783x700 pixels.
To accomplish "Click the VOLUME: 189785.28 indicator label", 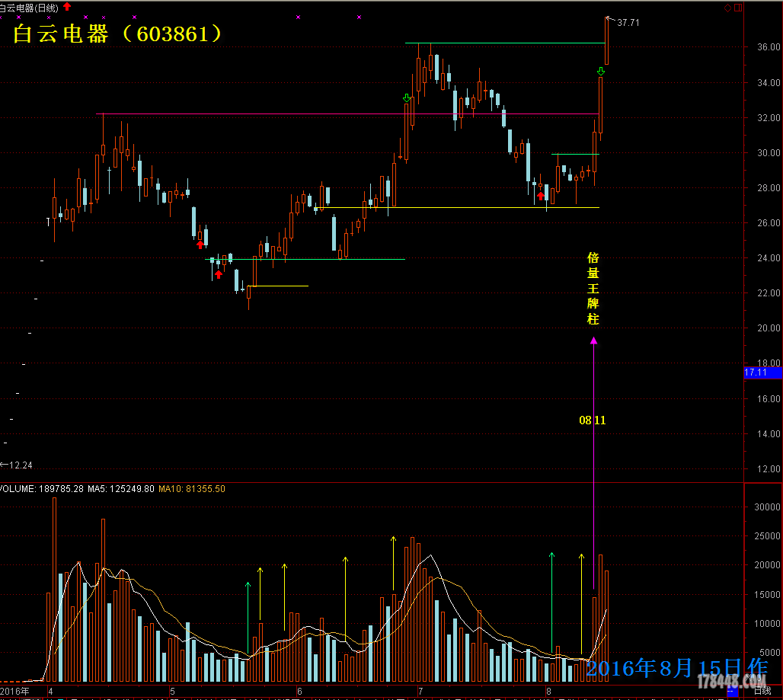I will [41, 489].
